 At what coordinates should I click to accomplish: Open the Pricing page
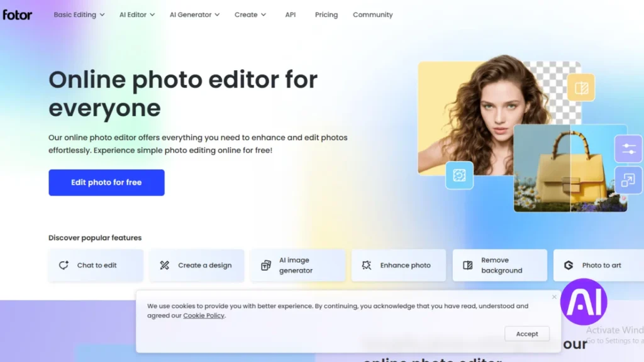[326, 14]
